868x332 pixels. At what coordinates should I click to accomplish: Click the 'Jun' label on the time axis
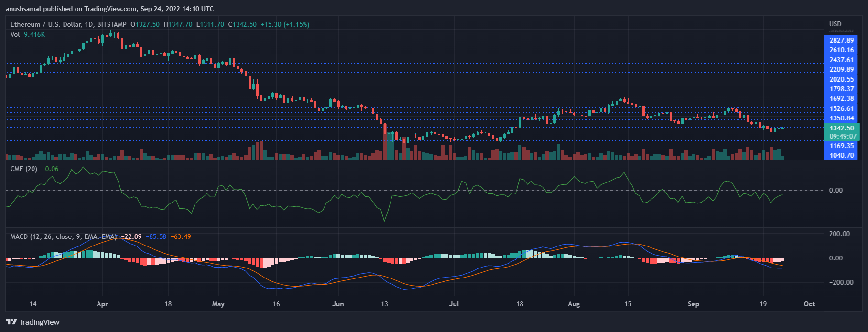pyautogui.click(x=338, y=304)
